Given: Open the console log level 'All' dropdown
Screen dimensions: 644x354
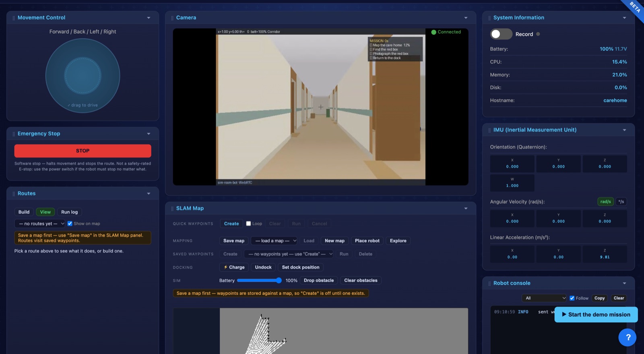Looking at the screenshot, I should pos(544,298).
